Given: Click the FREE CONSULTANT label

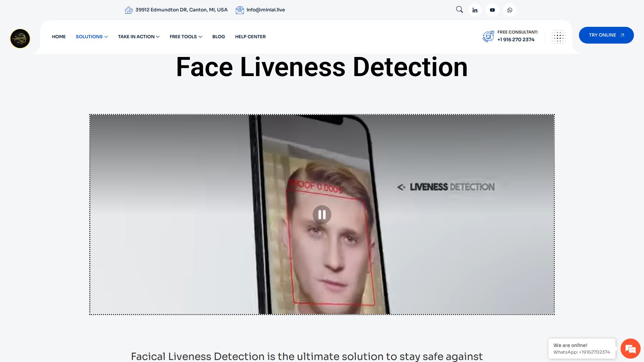Looking at the screenshot, I should [518, 32].
